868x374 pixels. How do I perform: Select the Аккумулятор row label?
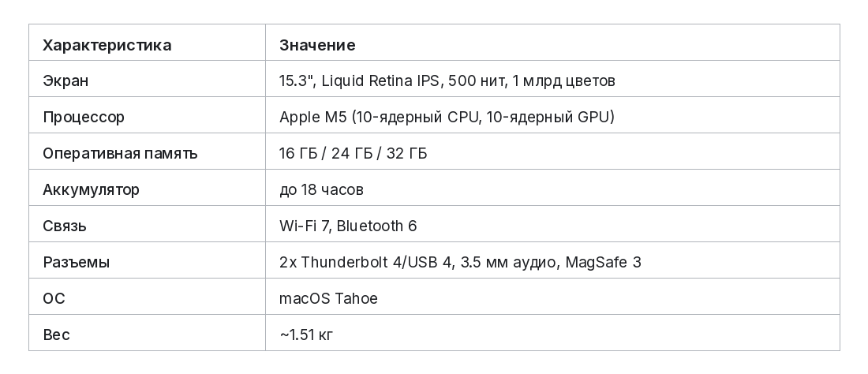tap(91, 190)
